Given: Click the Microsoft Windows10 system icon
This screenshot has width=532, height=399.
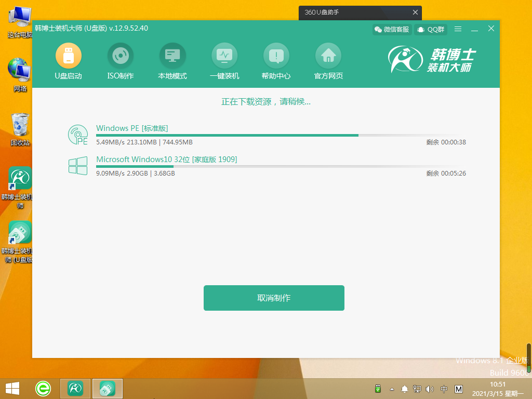Looking at the screenshot, I should [x=77, y=165].
